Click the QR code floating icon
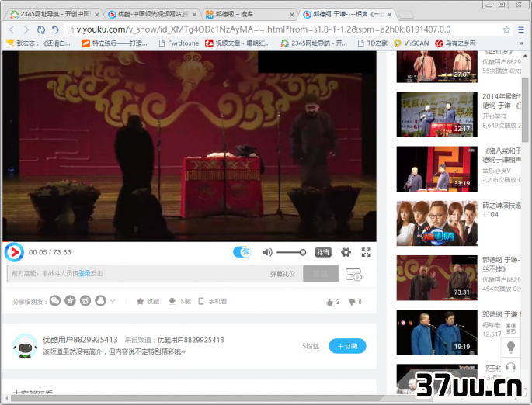The width and height of the screenshot is (532, 405). pos(510,328)
